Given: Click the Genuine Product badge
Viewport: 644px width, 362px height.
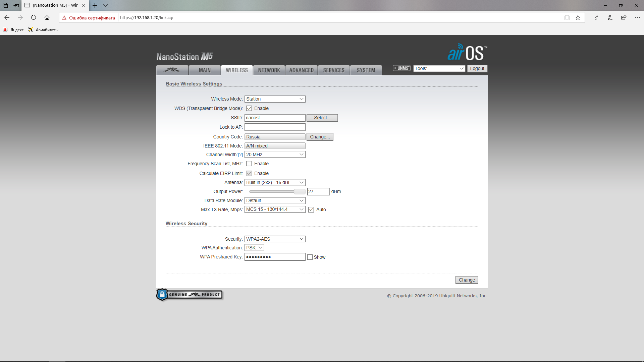Looking at the screenshot, I should 190,295.
